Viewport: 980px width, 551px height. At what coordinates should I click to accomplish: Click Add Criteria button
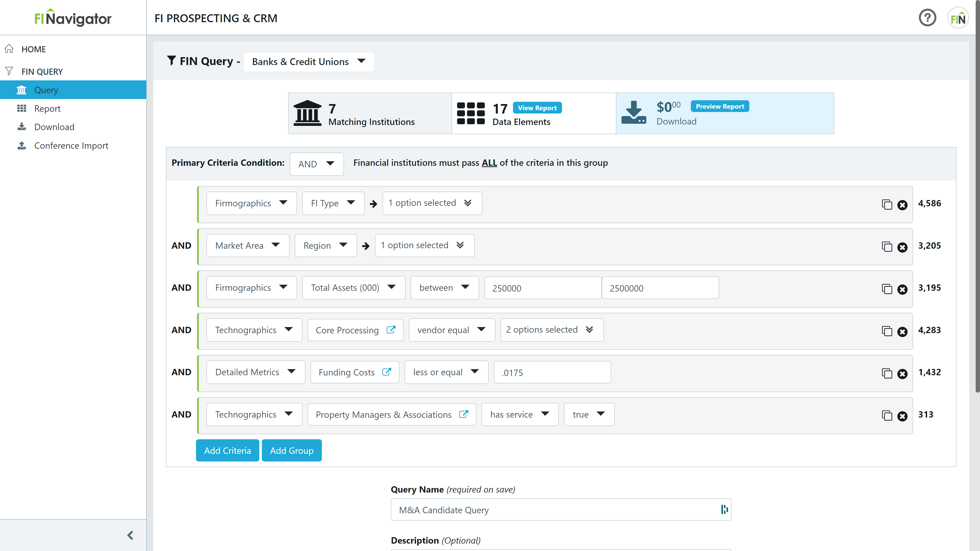[x=227, y=450]
